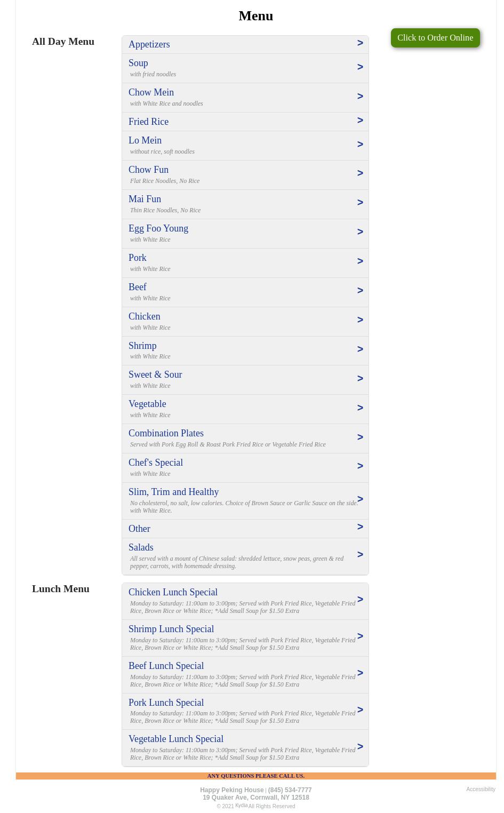504x813 pixels.
Task: Click the arrow for Shrimp
Action: pyautogui.click(x=360, y=349)
